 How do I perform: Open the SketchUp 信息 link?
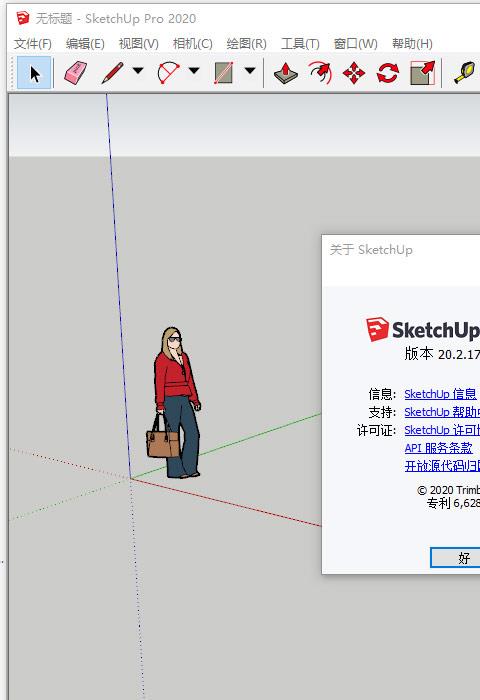441,394
